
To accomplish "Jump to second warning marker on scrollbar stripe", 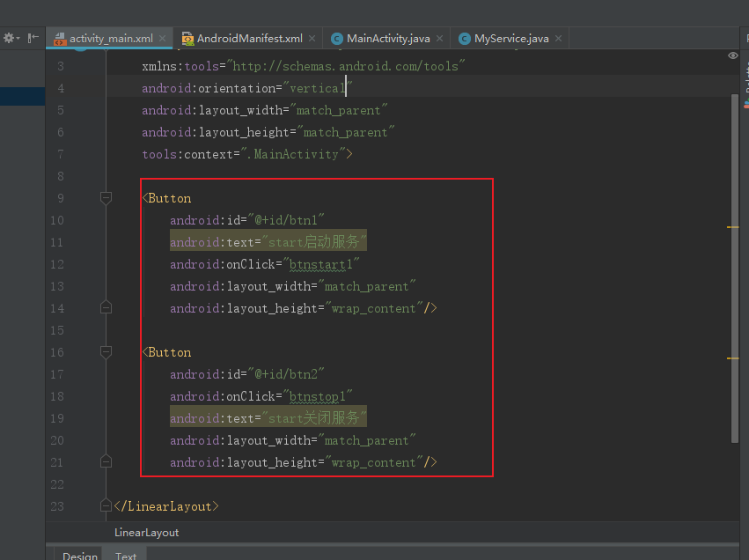I will tap(733, 357).
